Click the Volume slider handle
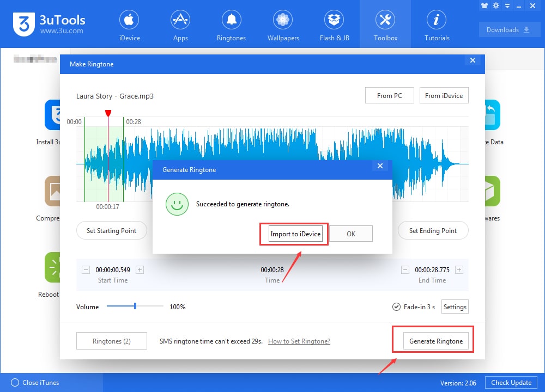The image size is (545, 392). pos(135,307)
